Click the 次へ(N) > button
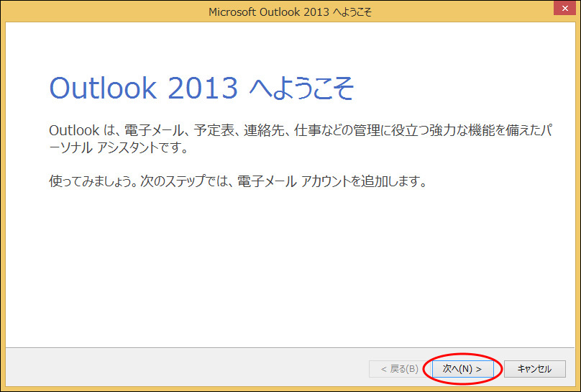581x392 pixels. [462, 369]
